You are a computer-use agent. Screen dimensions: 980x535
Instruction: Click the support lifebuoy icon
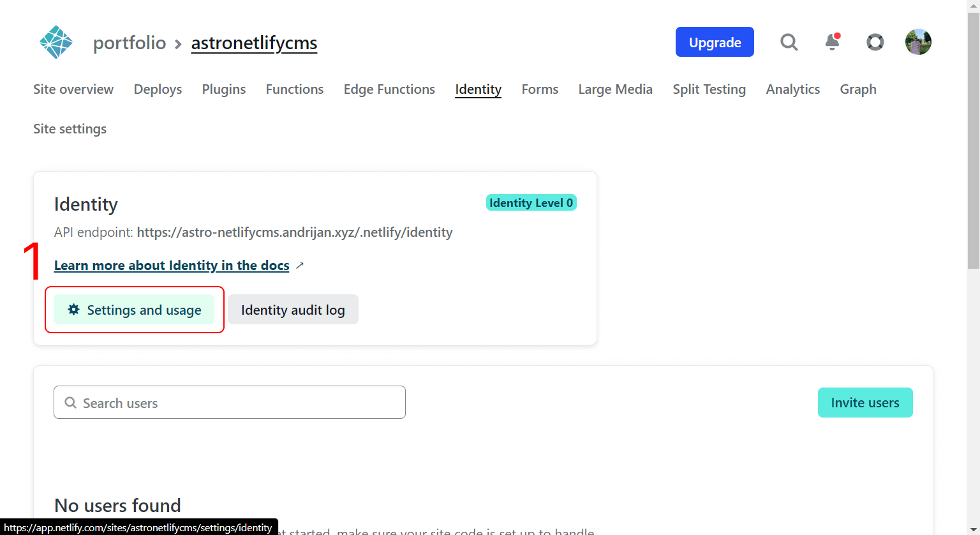(875, 42)
